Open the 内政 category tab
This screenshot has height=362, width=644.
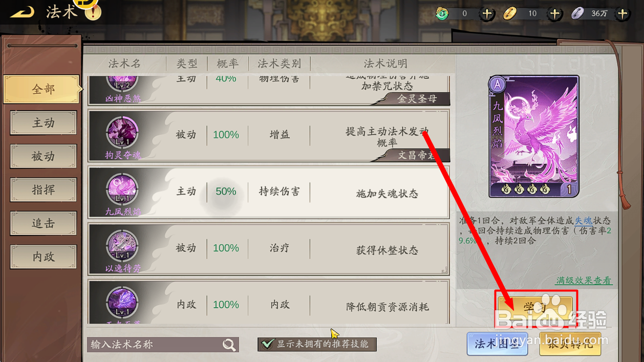44,257
